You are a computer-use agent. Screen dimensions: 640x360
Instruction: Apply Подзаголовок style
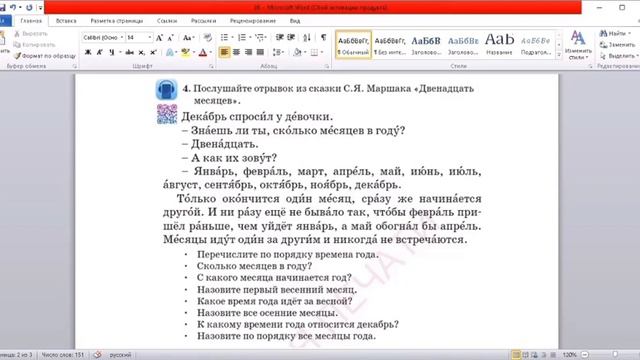(536, 45)
